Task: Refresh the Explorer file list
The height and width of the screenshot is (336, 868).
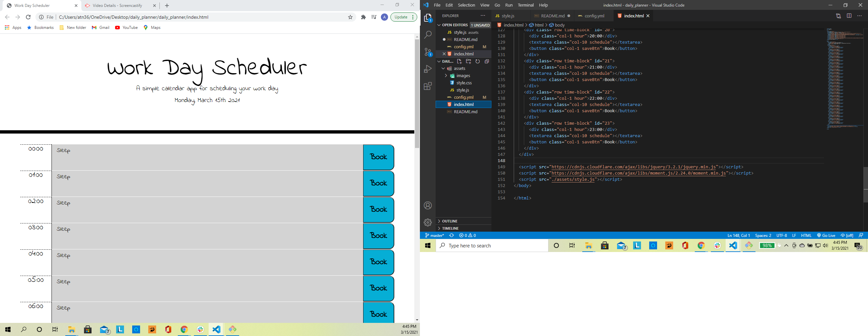Action: click(x=478, y=61)
